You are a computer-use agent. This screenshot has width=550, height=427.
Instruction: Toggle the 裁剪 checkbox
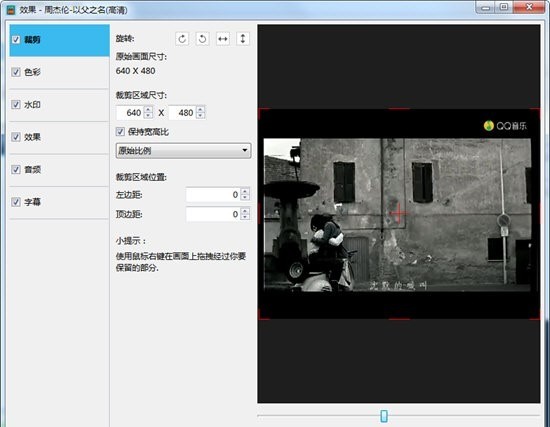pyautogui.click(x=16, y=39)
